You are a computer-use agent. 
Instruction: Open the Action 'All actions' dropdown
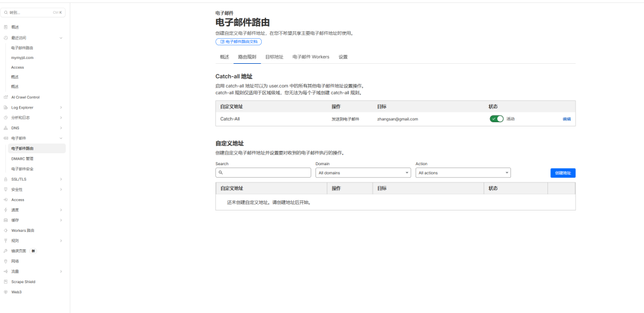[x=463, y=173]
